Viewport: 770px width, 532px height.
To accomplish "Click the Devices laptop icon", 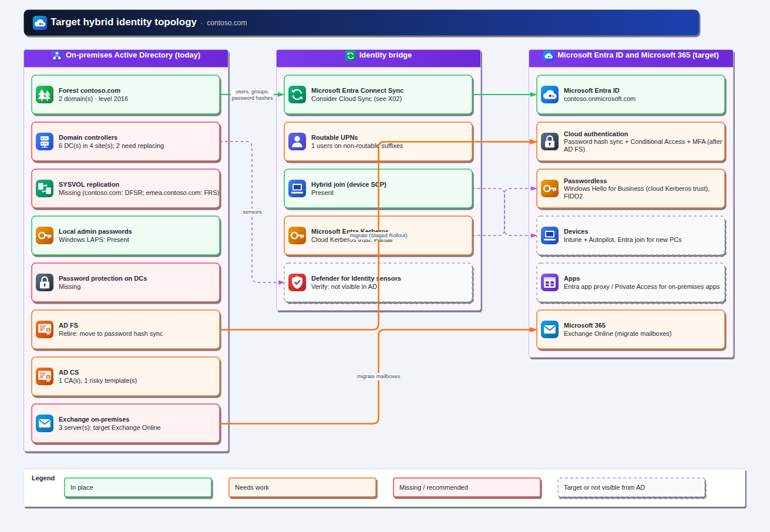I will pos(550,235).
